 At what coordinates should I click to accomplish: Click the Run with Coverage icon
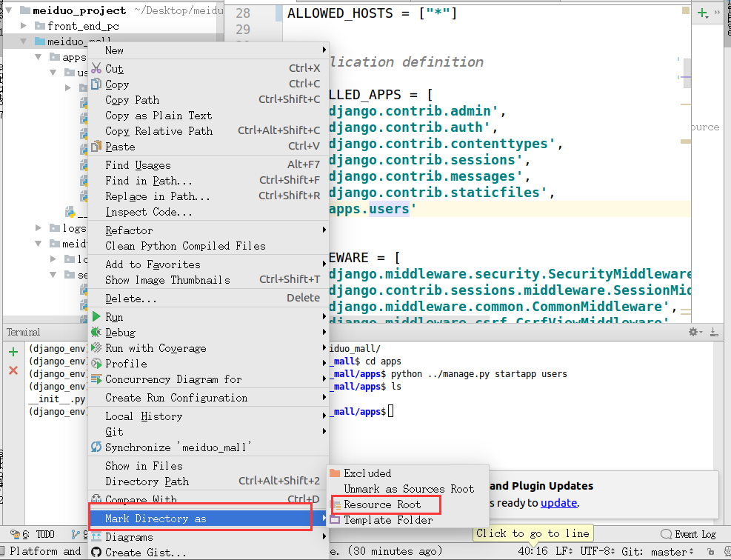tap(96, 348)
